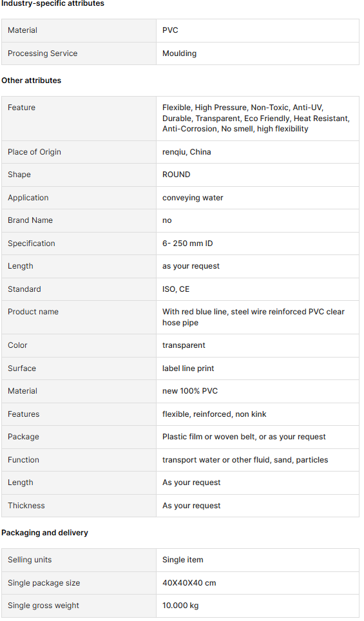Select the Moulding value
The height and width of the screenshot is (621, 364).
point(179,53)
